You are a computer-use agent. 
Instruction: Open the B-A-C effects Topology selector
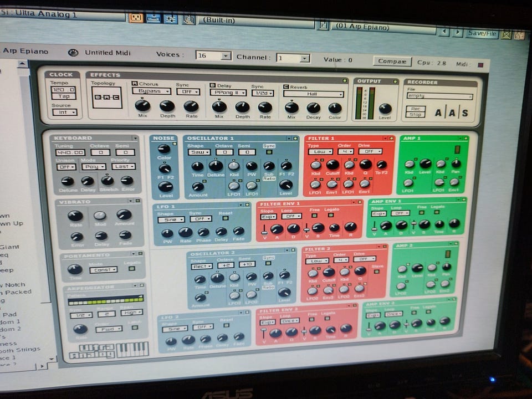point(107,98)
